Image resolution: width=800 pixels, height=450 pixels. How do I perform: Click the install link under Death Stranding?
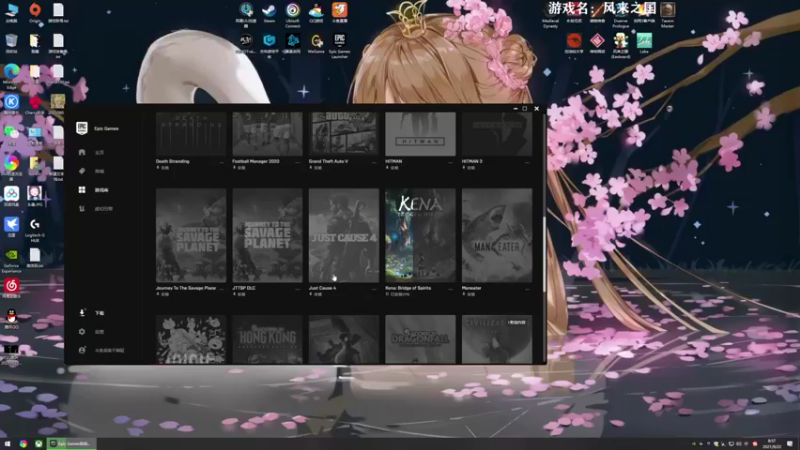tap(163, 167)
